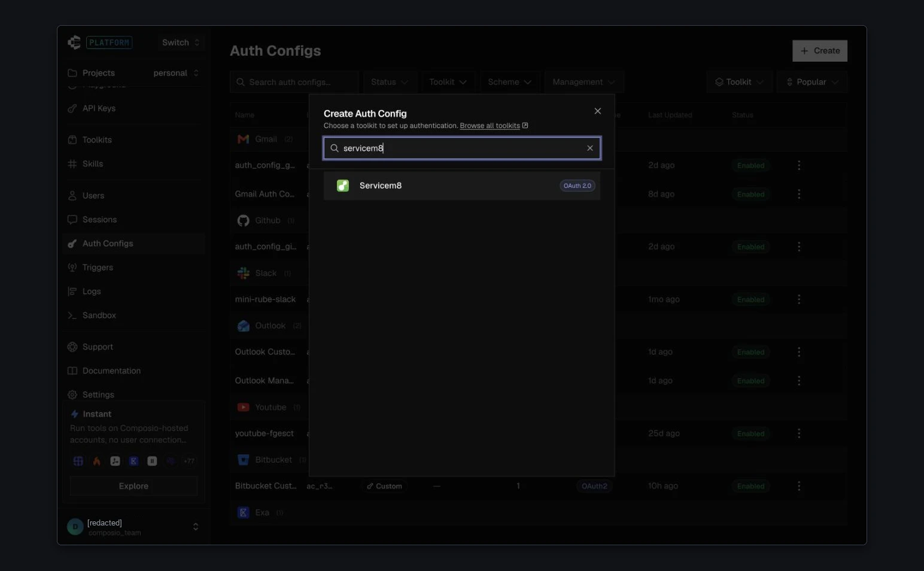Viewport: 924px width, 571px height.
Task: Open the Management filter dropdown
Action: pyautogui.click(x=584, y=82)
